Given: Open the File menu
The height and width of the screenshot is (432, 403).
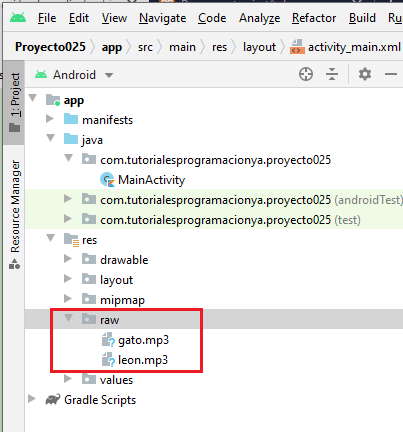Looking at the screenshot, I should click(47, 18).
